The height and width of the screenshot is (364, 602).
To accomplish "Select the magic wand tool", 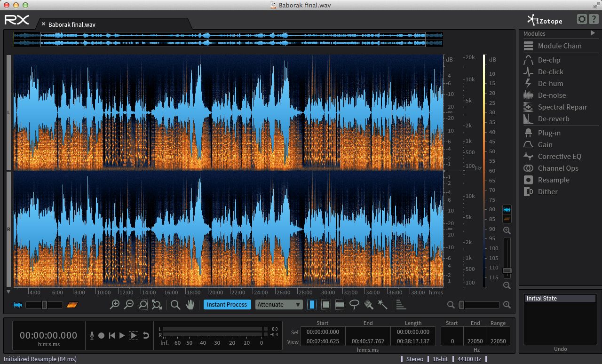I will [383, 305].
